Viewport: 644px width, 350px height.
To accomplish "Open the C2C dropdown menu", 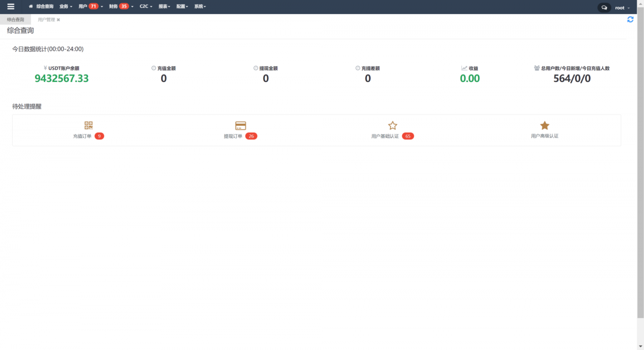I will pyautogui.click(x=145, y=7).
